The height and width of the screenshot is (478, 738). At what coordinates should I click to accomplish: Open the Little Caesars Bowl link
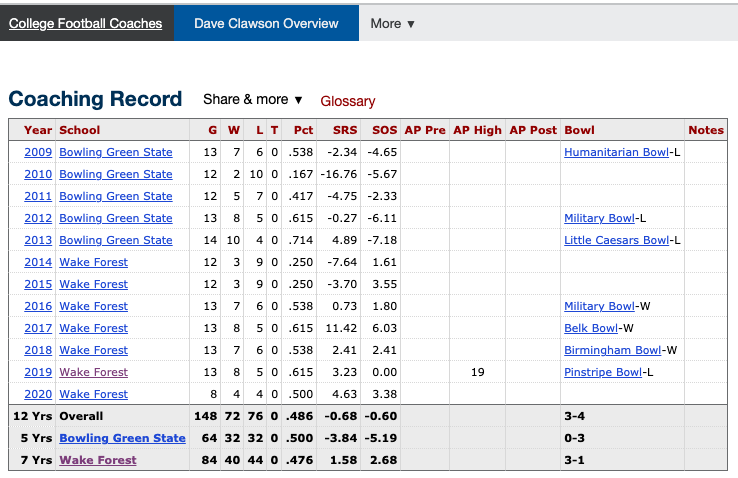click(616, 240)
